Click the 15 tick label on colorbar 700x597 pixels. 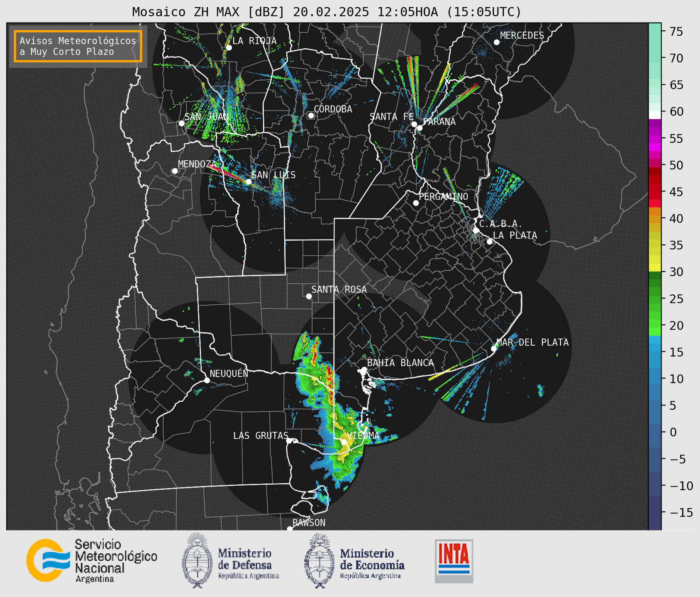tap(676, 352)
